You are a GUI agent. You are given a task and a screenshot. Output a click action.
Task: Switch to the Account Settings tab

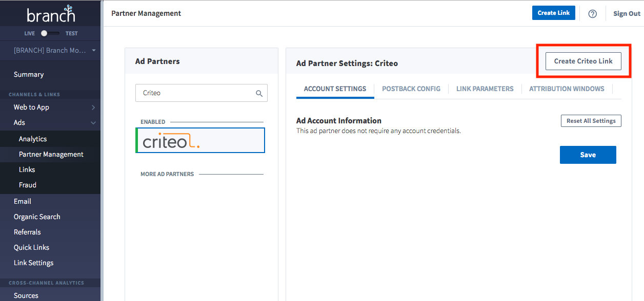(x=335, y=89)
